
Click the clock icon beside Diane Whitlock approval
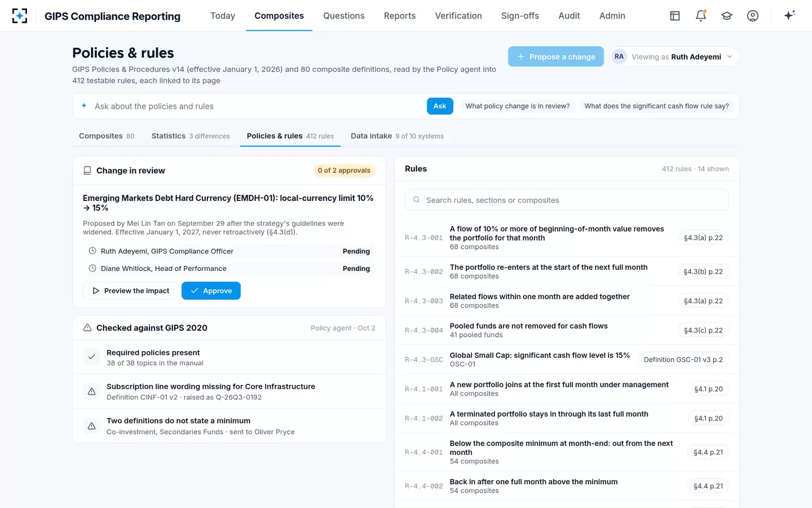pos(92,268)
